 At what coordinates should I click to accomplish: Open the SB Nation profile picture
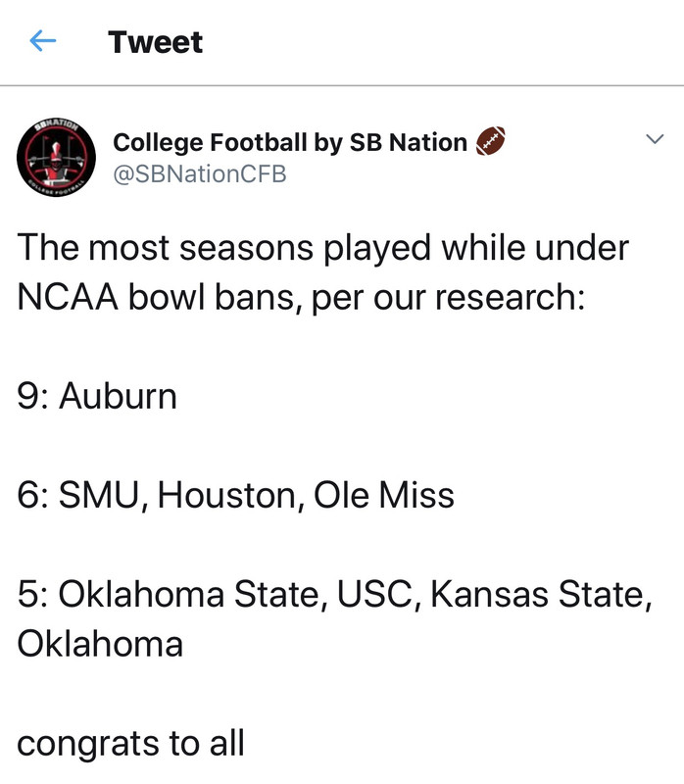coord(55,160)
